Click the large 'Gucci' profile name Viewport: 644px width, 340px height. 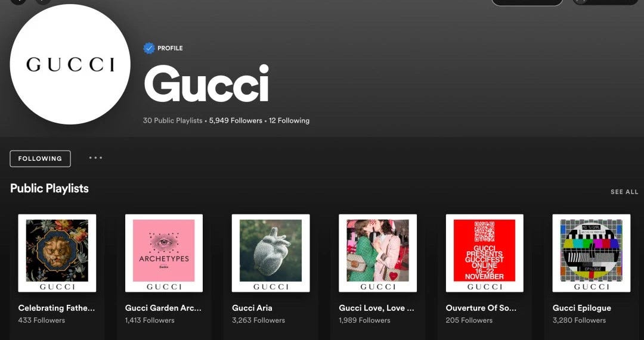(206, 84)
